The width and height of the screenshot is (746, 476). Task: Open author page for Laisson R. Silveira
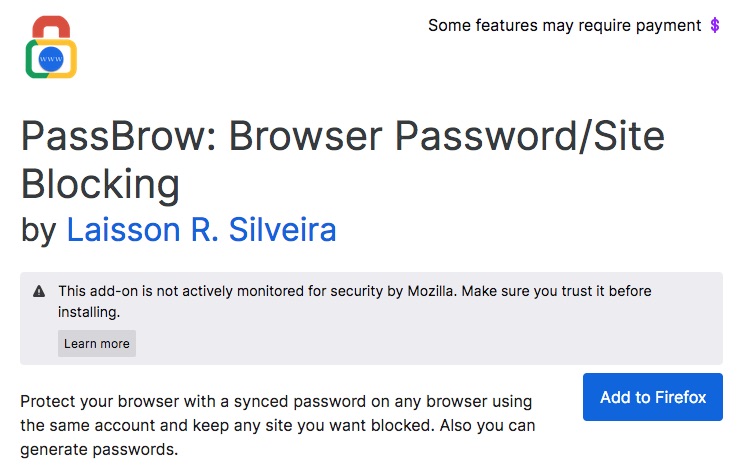pos(201,229)
